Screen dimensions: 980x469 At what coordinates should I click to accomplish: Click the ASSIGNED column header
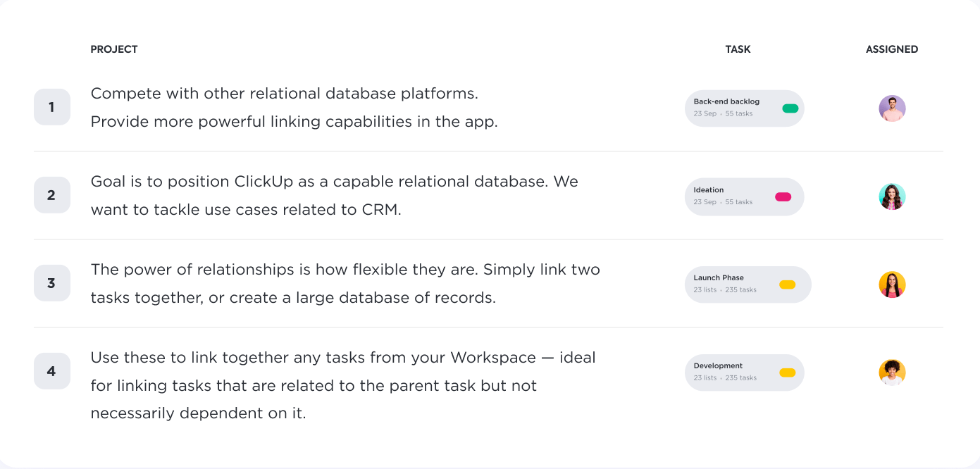click(x=891, y=49)
